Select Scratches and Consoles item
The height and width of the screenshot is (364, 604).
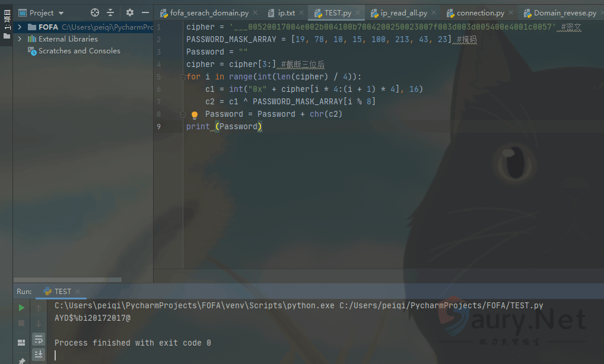point(79,51)
